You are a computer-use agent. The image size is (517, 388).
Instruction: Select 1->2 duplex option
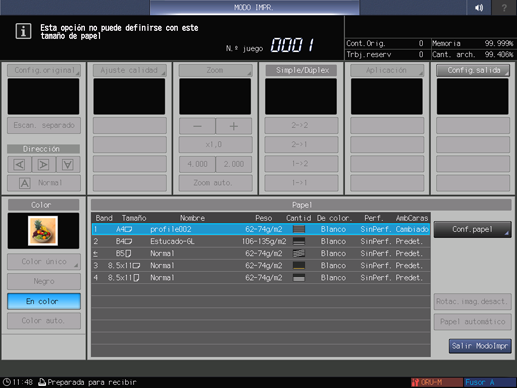(x=301, y=164)
